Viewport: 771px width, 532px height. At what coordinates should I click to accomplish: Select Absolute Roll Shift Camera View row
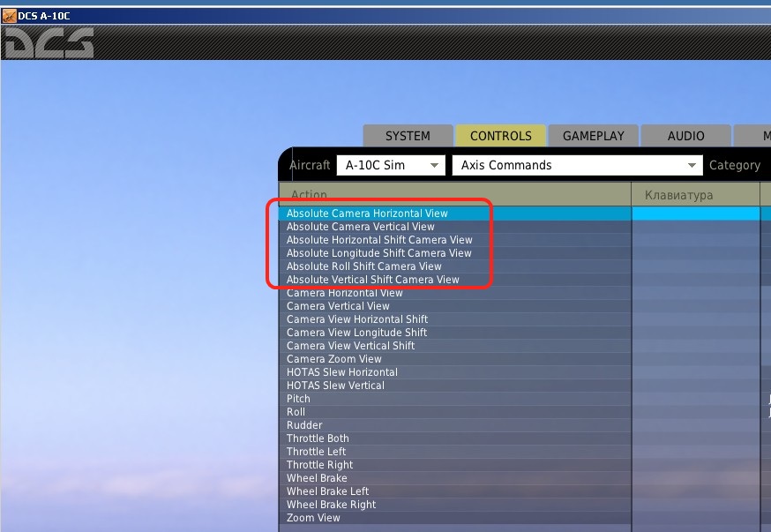[455, 266]
